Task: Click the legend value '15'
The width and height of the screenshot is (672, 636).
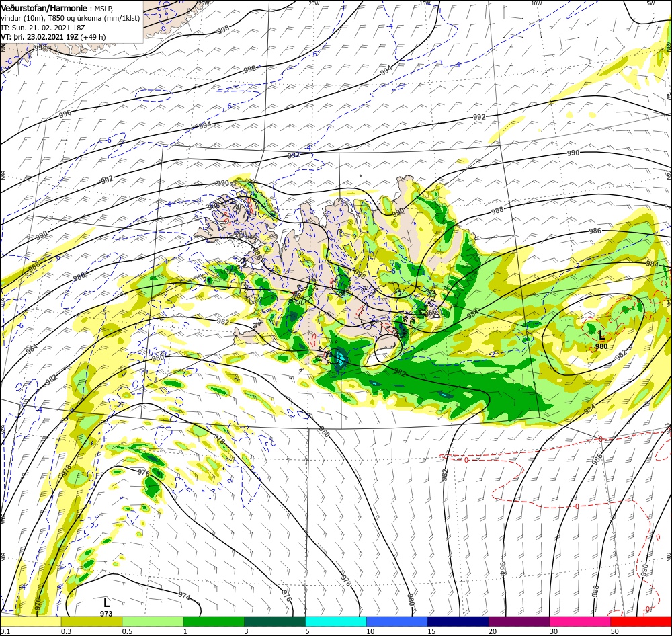Action: [x=431, y=631]
